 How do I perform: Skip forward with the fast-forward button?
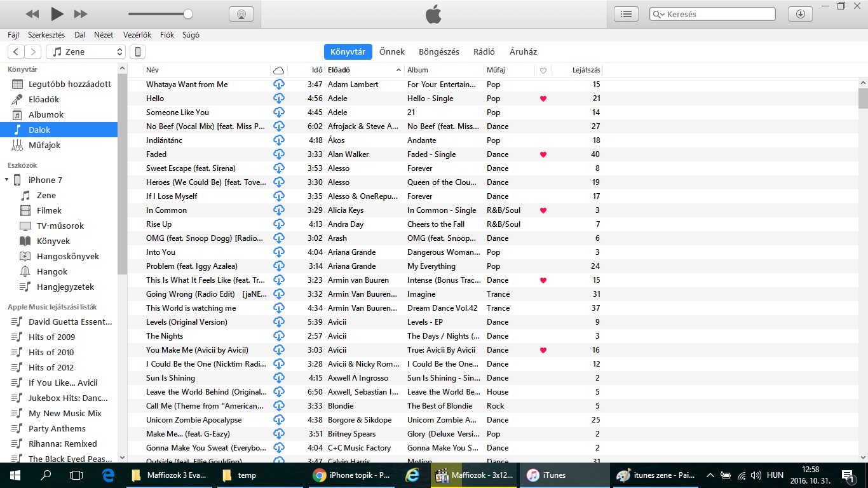click(x=81, y=14)
